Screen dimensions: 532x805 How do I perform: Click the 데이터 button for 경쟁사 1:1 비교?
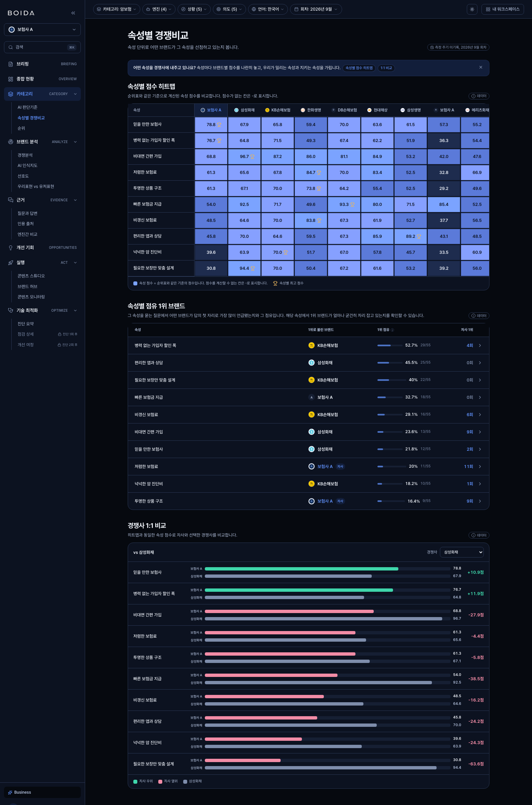(479, 535)
